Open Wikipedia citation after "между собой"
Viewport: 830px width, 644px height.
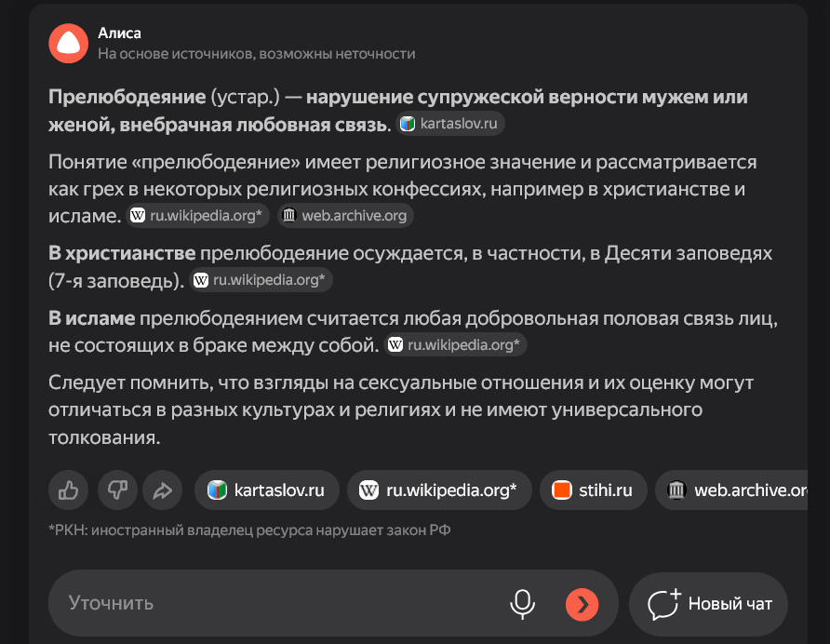tap(456, 345)
